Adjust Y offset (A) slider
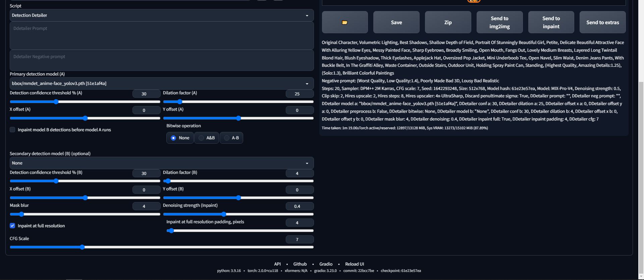This screenshot has height=280, width=644. [x=238, y=118]
